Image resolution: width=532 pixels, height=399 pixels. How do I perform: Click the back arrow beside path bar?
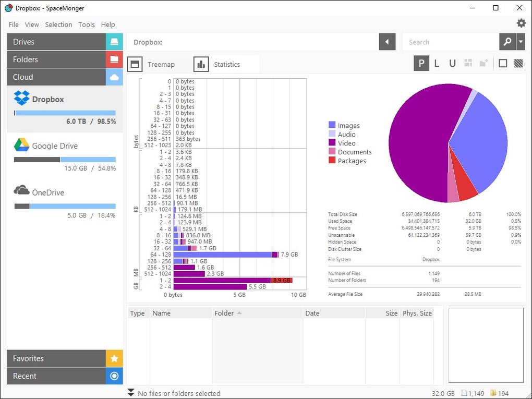387,42
